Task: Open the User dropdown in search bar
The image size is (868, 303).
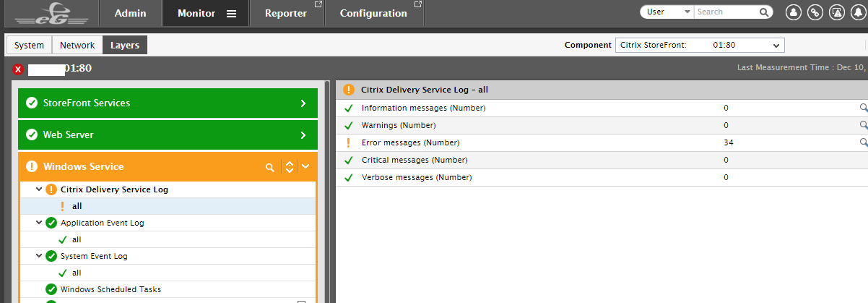Action: click(667, 12)
